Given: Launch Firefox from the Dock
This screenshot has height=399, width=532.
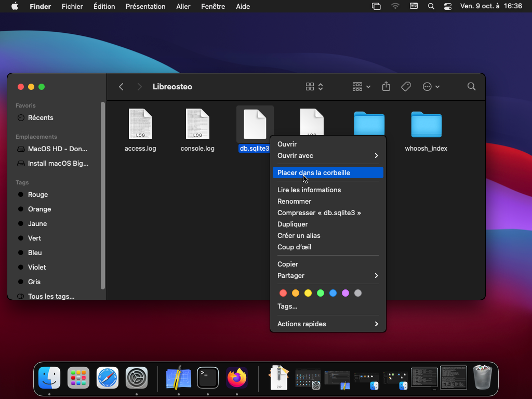Looking at the screenshot, I should click(237, 378).
